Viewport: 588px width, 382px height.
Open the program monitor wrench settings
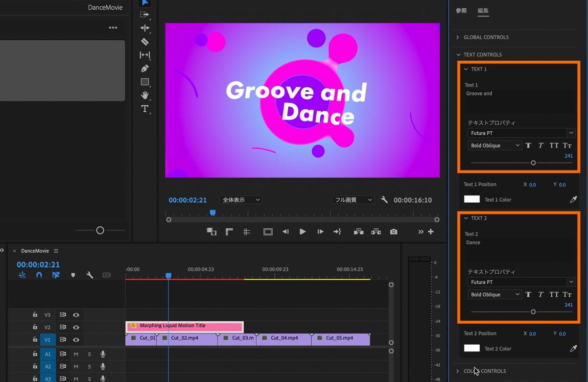[x=384, y=200]
